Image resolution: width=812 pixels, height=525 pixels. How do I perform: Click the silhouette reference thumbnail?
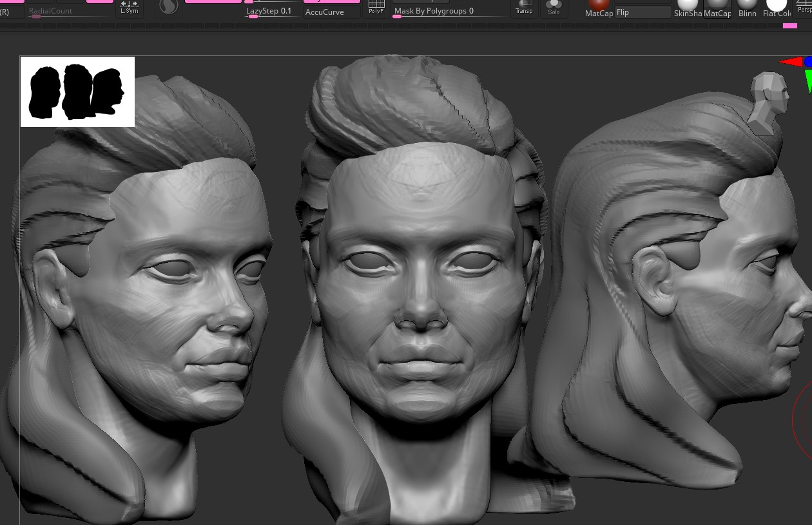pos(77,91)
